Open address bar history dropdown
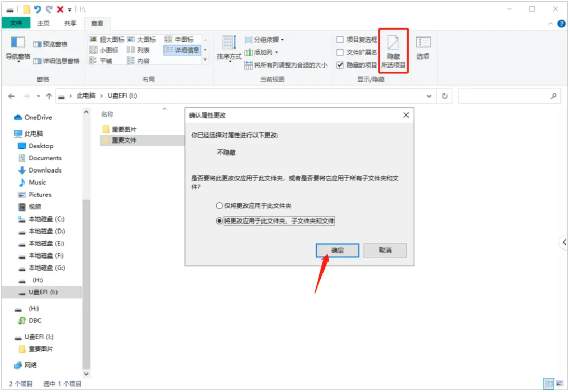The image size is (570, 392). point(429,96)
